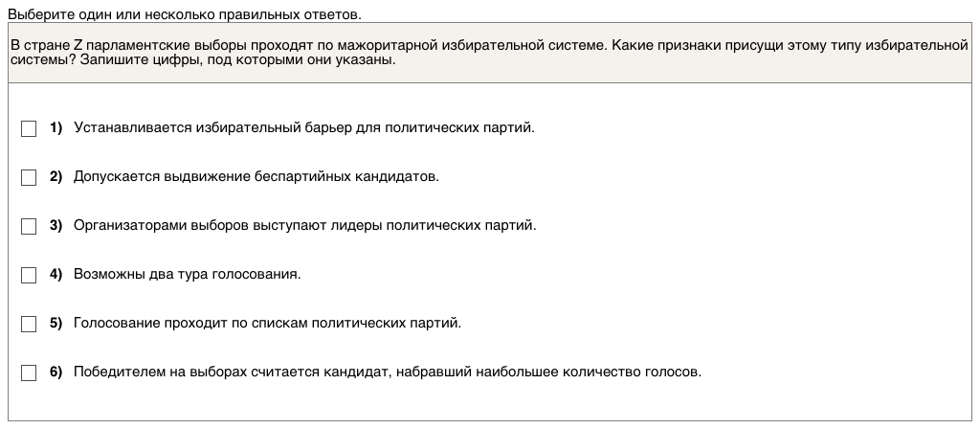This screenshot has height=429, width=980.
Task: Click the bold number label "5)"
Action: (x=56, y=323)
